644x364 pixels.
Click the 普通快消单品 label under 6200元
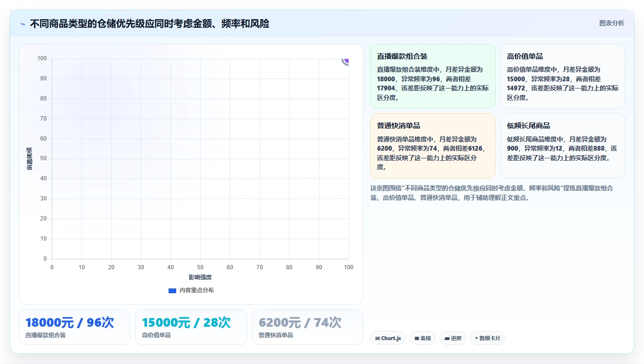point(276,335)
